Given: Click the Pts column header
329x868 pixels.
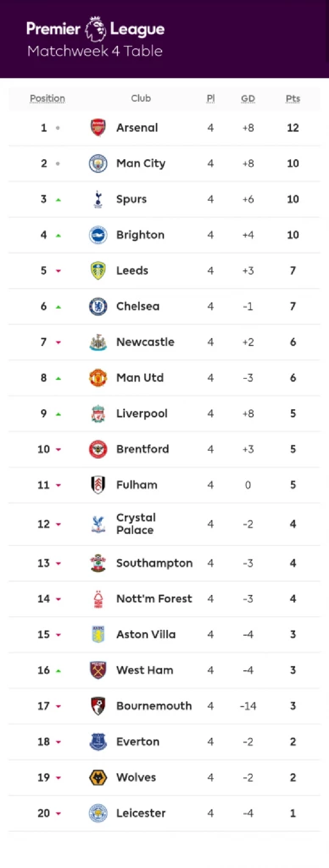Looking at the screenshot, I should pos(293,99).
